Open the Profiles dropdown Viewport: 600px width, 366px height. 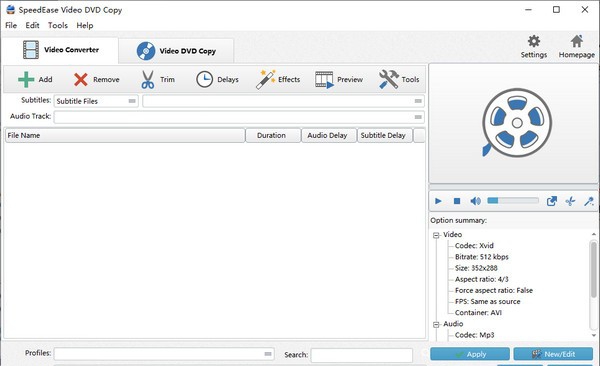164,354
